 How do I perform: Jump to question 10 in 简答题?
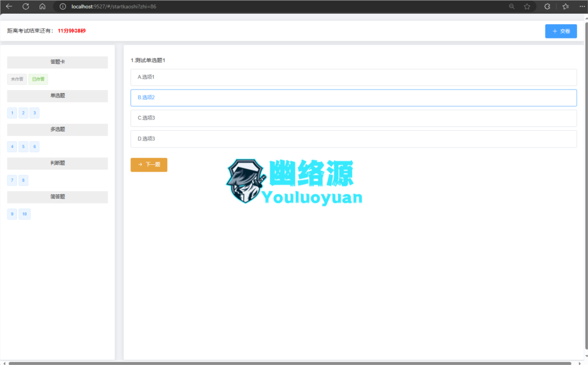point(24,214)
